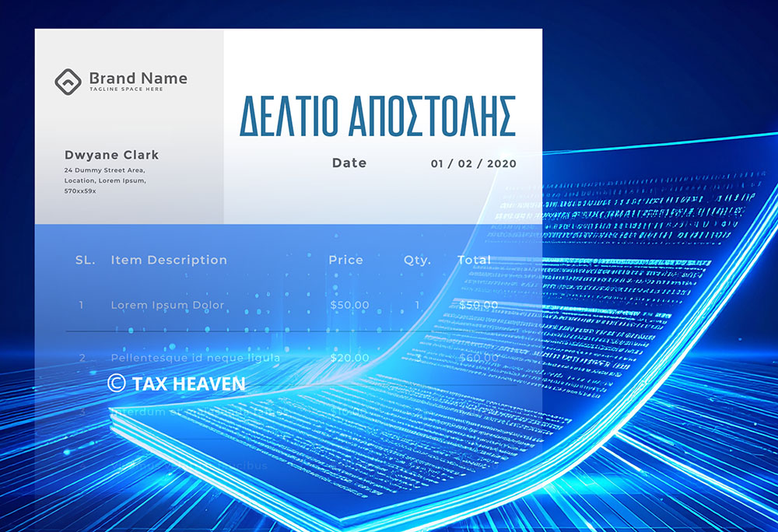Expand the Qty. column header
778x532 pixels.
point(417,260)
